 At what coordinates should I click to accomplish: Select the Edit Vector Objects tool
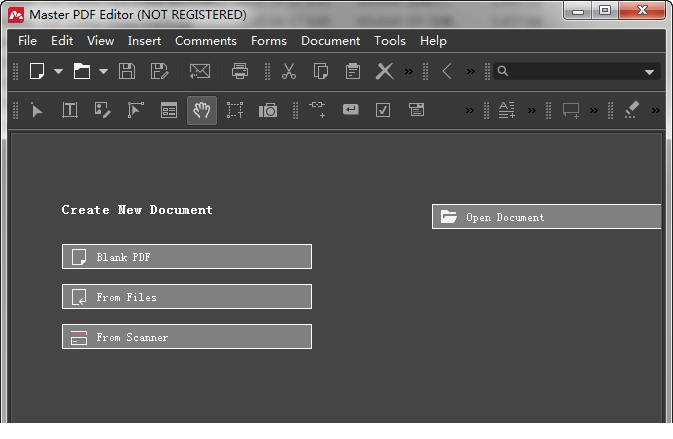point(136,110)
